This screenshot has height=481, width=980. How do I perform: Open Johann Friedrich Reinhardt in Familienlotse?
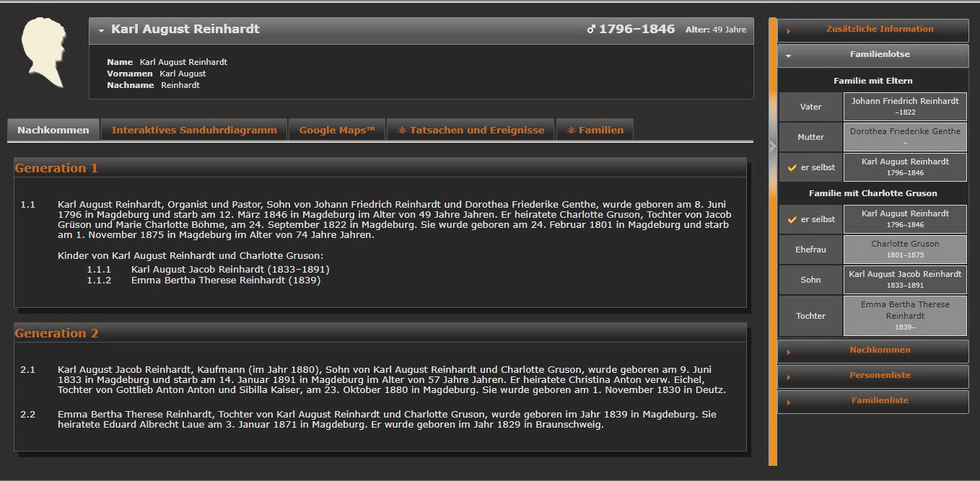click(x=905, y=107)
